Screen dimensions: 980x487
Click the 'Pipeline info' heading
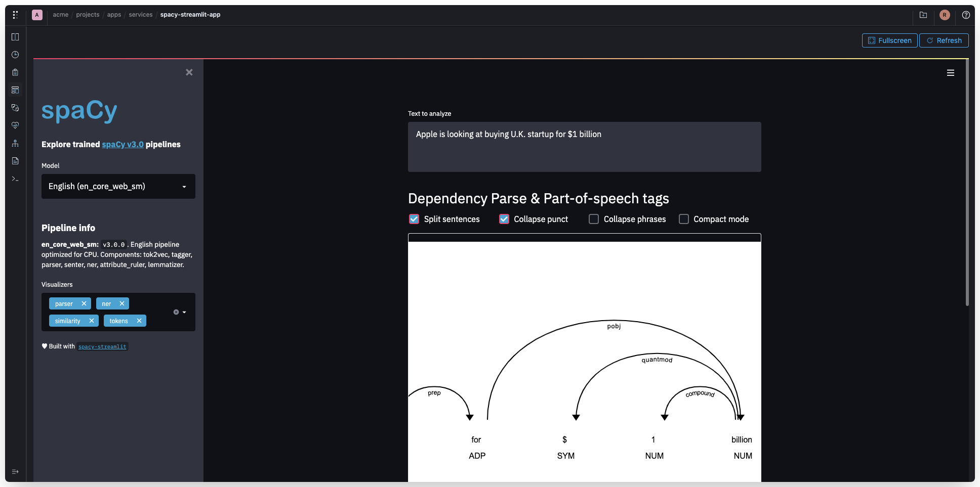[68, 228]
